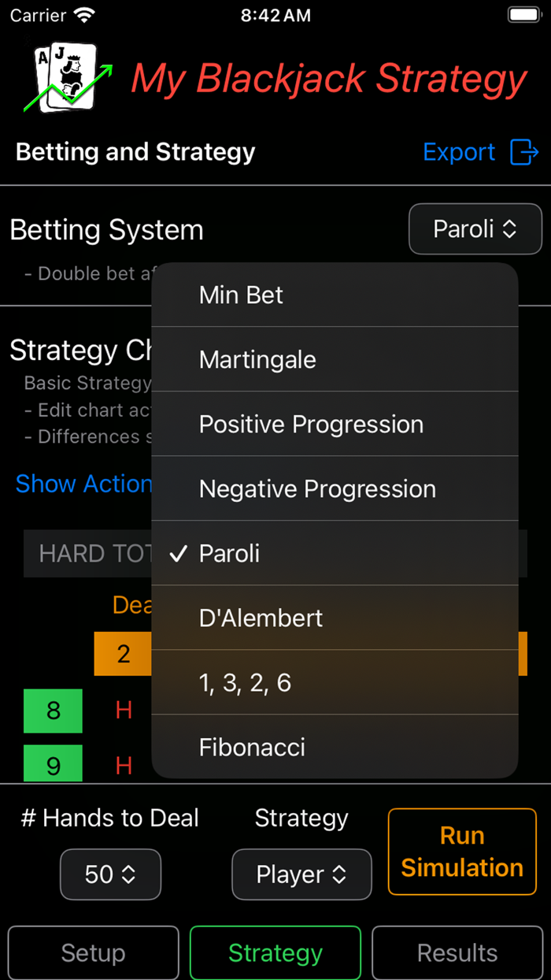This screenshot has height=980, width=551.
Task: Open the Paroli betting system dropdown
Action: [475, 229]
